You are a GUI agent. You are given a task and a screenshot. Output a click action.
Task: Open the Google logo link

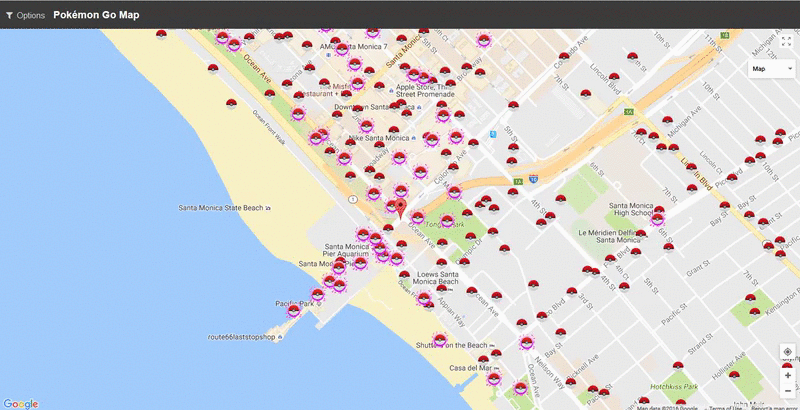(x=20, y=403)
